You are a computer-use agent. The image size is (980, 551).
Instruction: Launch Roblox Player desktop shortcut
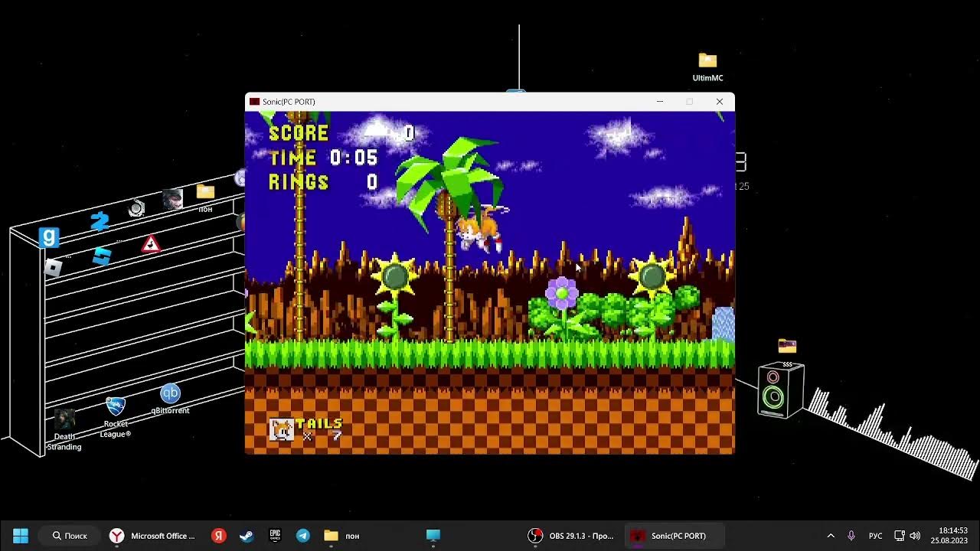point(53,268)
